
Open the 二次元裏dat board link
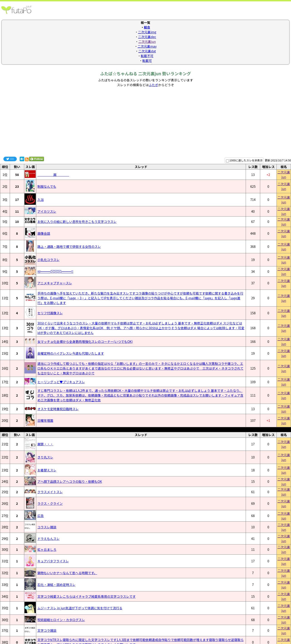147,51
